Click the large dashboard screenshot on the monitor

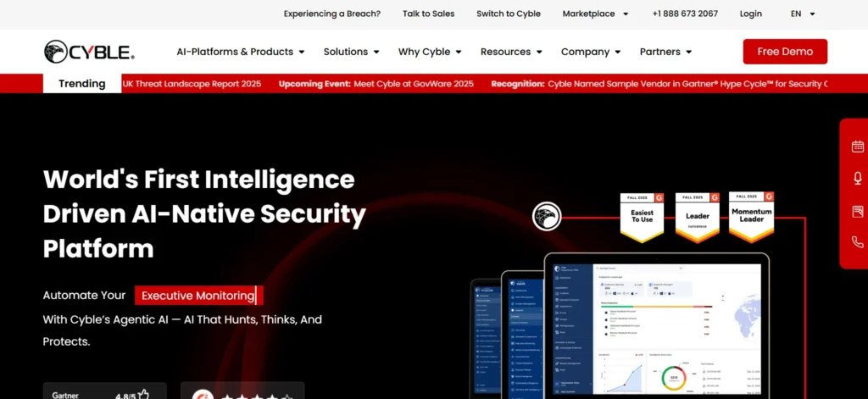tap(657, 330)
